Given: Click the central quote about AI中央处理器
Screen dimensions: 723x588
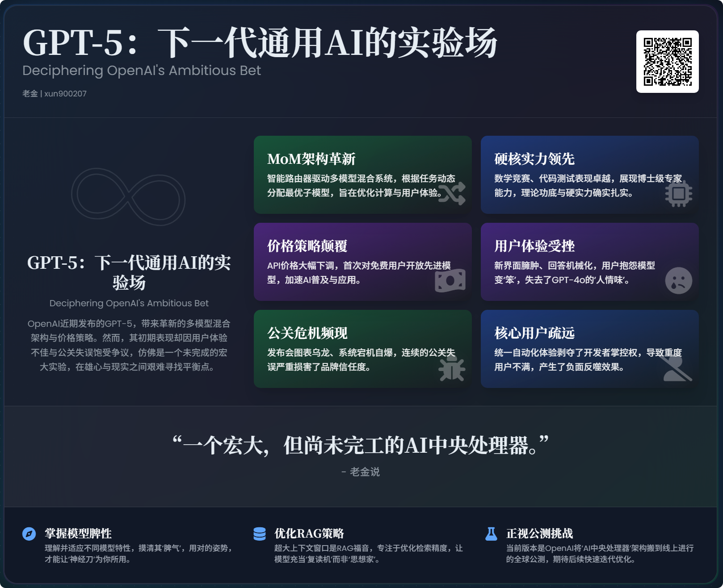Looking at the screenshot, I should [361, 445].
